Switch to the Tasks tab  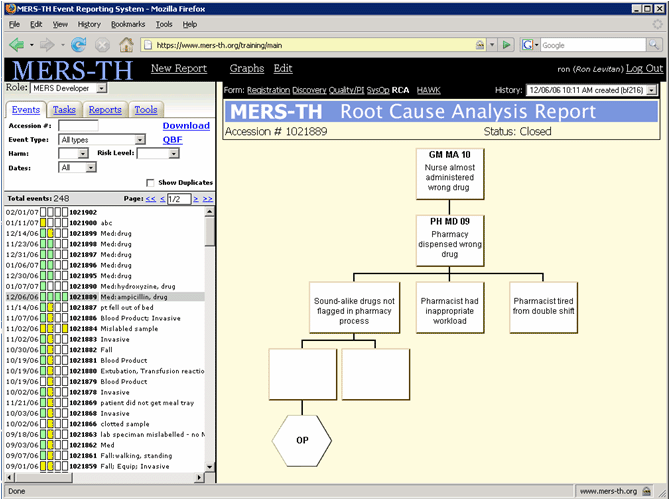point(64,110)
